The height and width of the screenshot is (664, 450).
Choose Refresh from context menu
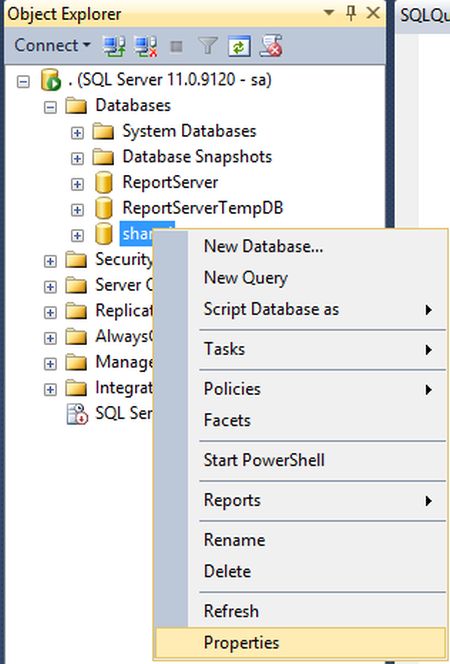[x=301, y=611]
